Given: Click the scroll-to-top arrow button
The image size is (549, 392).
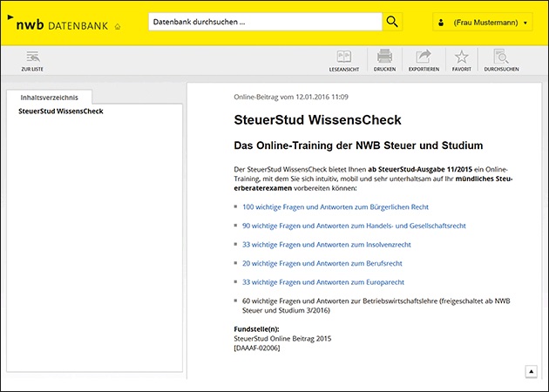Looking at the screenshot, I should (x=531, y=371).
